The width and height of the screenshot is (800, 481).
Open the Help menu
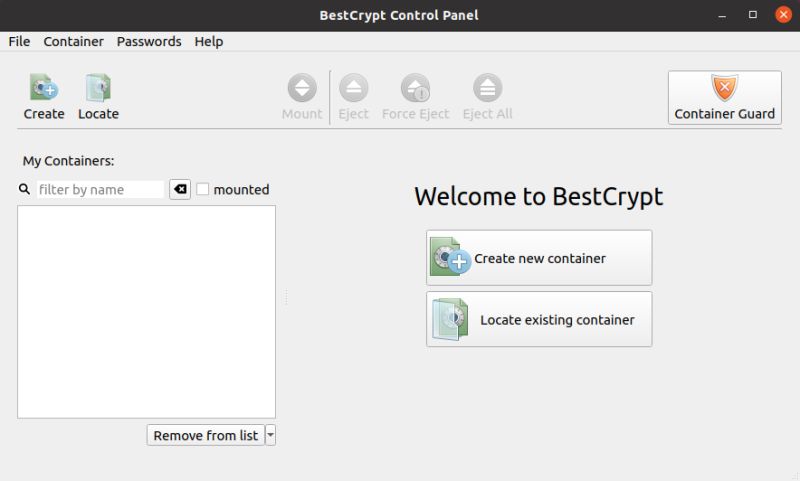click(x=209, y=41)
